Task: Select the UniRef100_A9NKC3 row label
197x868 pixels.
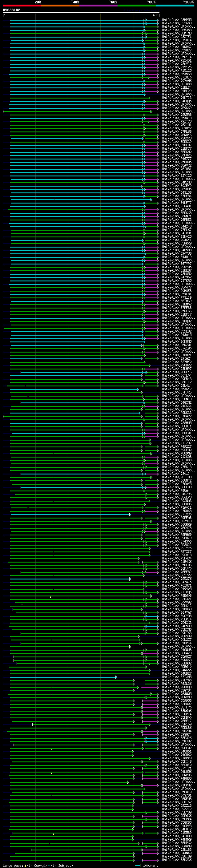Action: (177, 413)
